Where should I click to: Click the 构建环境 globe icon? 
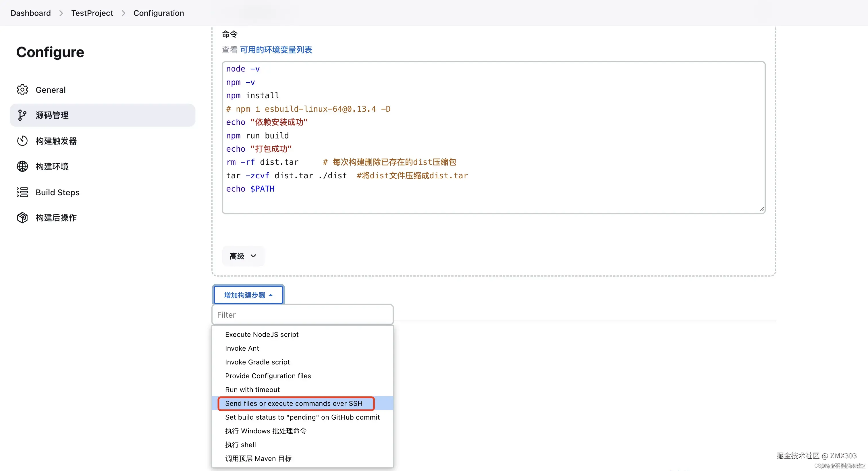tap(22, 167)
